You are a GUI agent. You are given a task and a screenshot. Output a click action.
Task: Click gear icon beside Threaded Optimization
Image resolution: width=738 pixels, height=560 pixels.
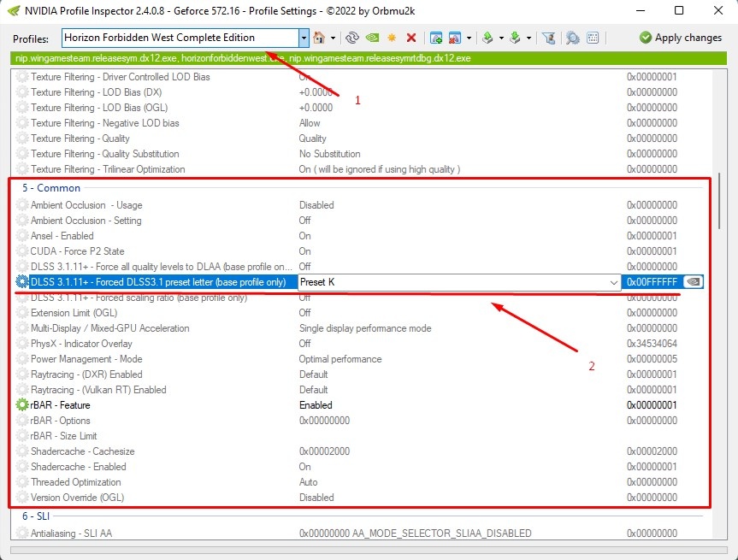[21, 482]
